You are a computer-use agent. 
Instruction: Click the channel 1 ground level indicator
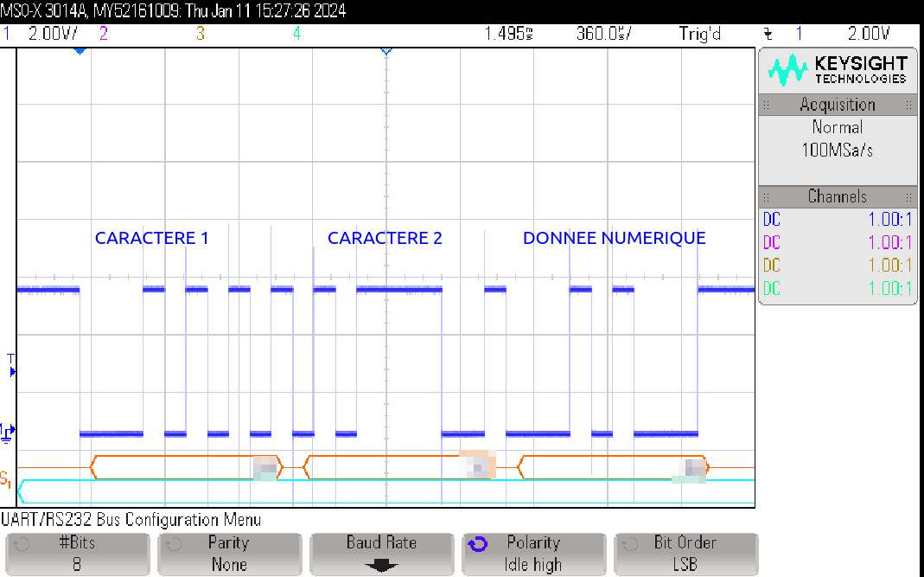8,432
